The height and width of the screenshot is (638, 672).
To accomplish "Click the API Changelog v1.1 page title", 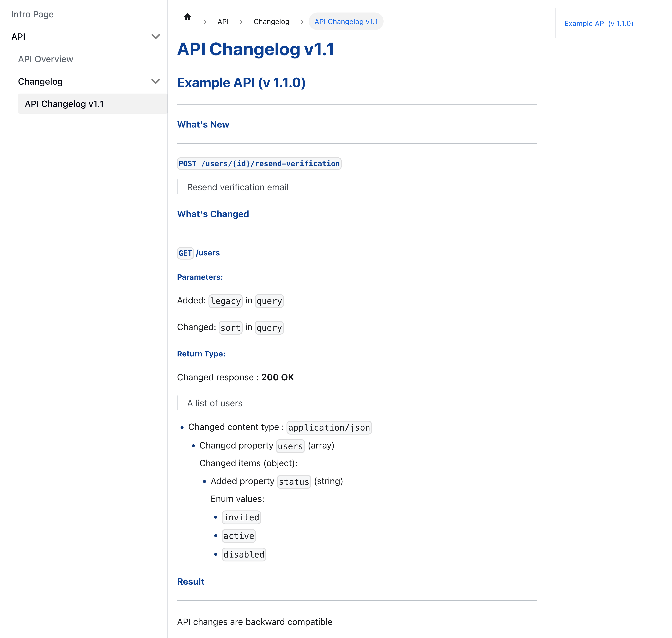I will [x=256, y=49].
